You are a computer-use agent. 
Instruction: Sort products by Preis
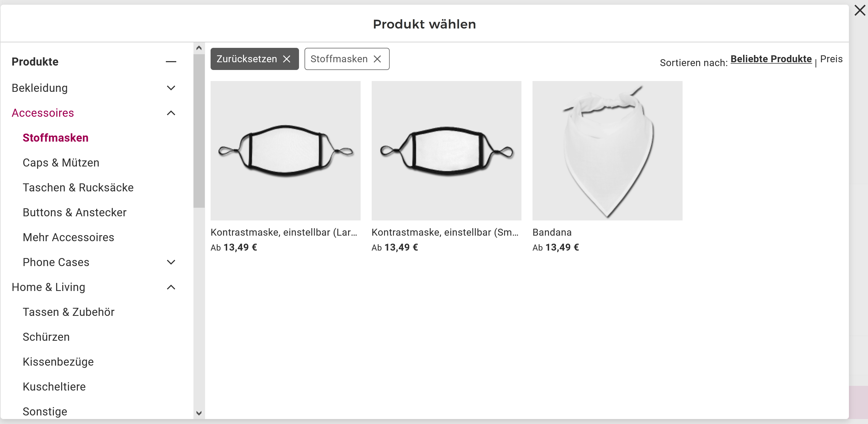831,59
